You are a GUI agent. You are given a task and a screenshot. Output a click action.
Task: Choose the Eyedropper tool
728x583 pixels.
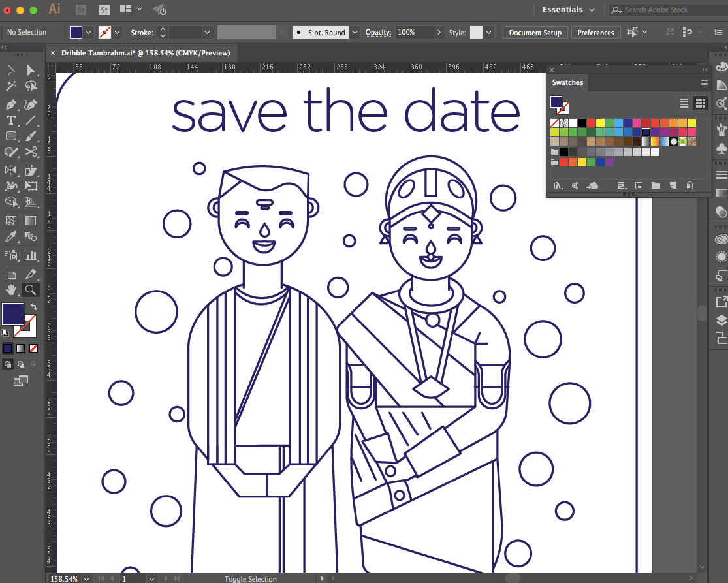click(11, 237)
